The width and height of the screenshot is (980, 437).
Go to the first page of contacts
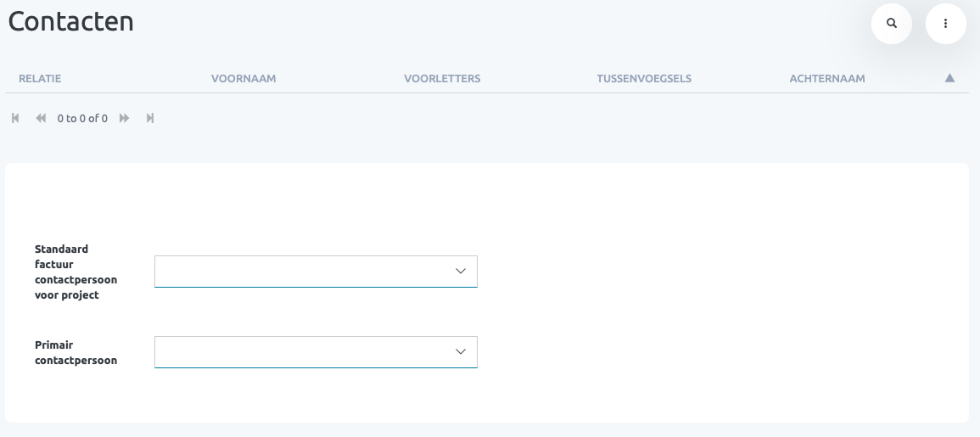(x=15, y=119)
